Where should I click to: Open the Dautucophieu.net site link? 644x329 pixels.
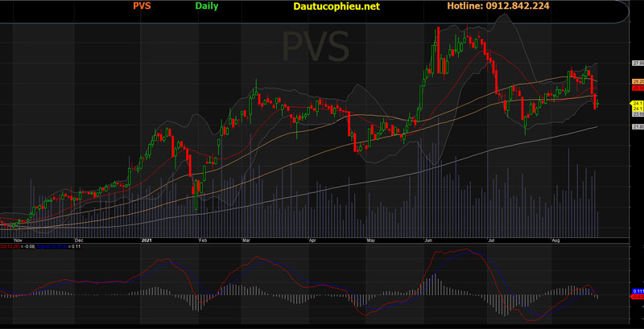(336, 6)
